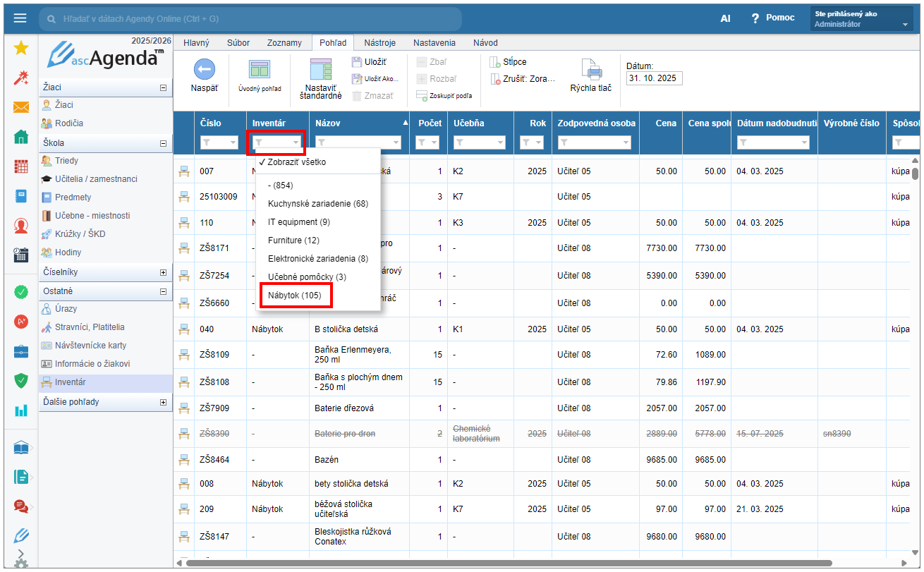Open the orange envelope messages icon

pos(21,107)
